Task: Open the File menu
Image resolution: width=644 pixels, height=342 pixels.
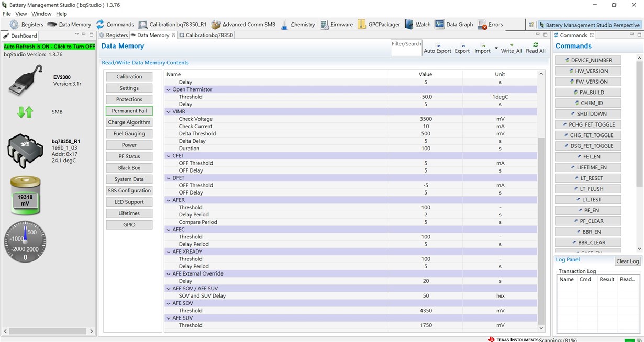Action: click(7, 14)
